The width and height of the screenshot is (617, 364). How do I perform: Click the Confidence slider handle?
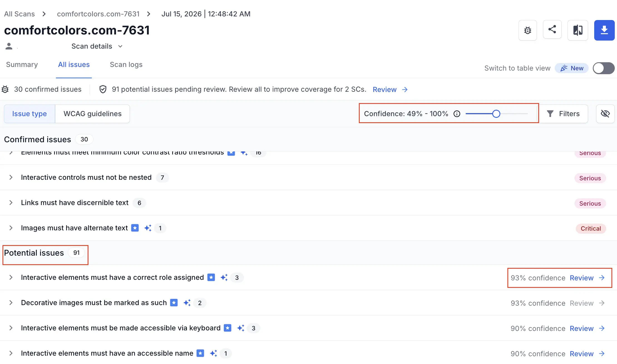pyautogui.click(x=496, y=114)
